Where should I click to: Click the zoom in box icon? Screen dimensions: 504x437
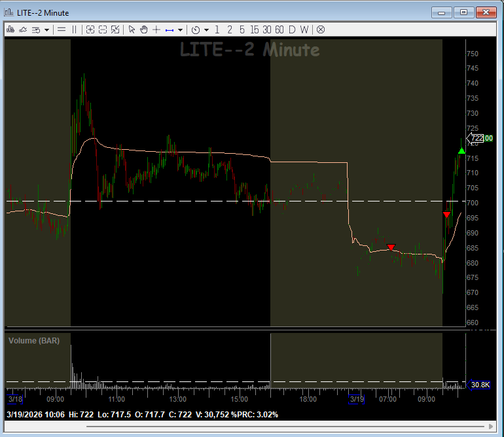pos(90,30)
